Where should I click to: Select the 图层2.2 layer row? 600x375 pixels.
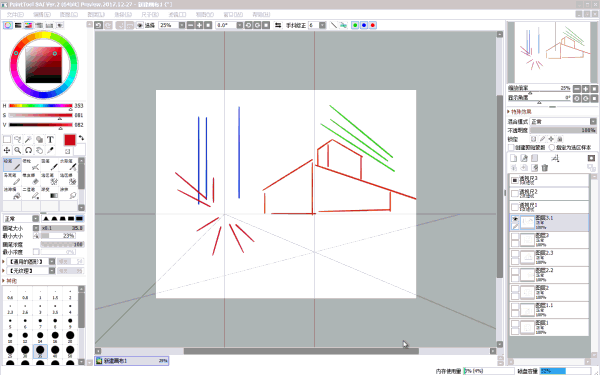[549, 275]
